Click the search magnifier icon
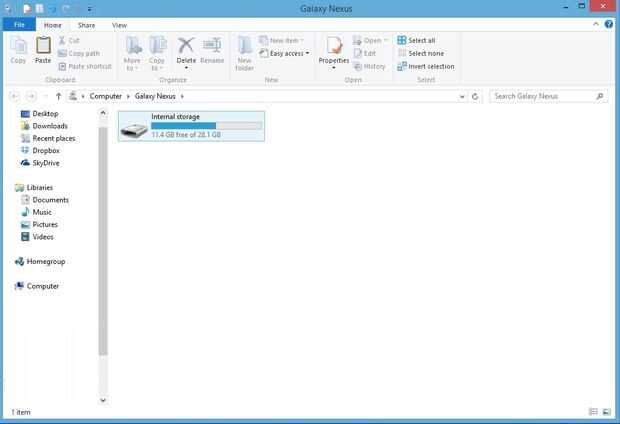The image size is (620, 424). tap(600, 96)
